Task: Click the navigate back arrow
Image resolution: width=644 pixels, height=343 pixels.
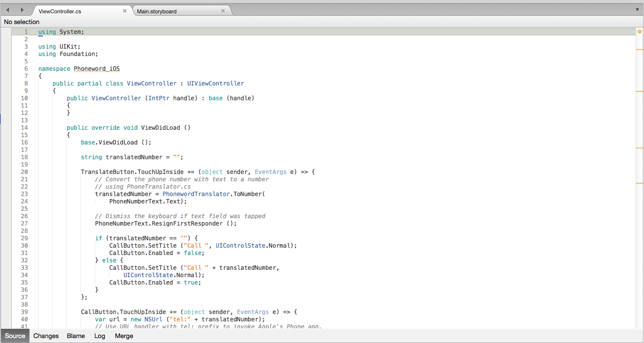Action: [x=7, y=10]
